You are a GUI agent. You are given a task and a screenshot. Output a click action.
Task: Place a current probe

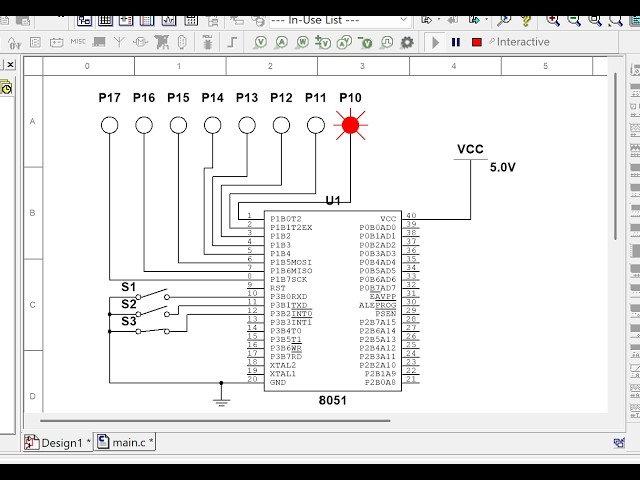pyautogui.click(x=282, y=42)
